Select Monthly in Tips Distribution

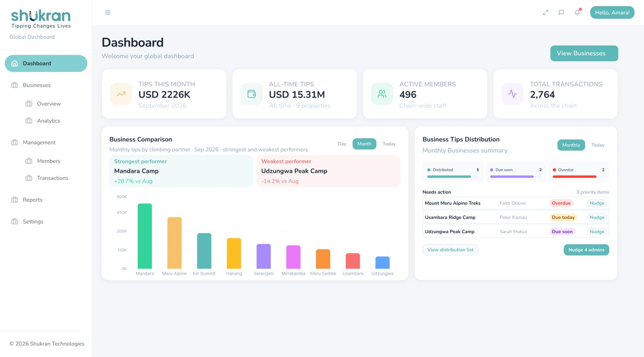(x=571, y=145)
